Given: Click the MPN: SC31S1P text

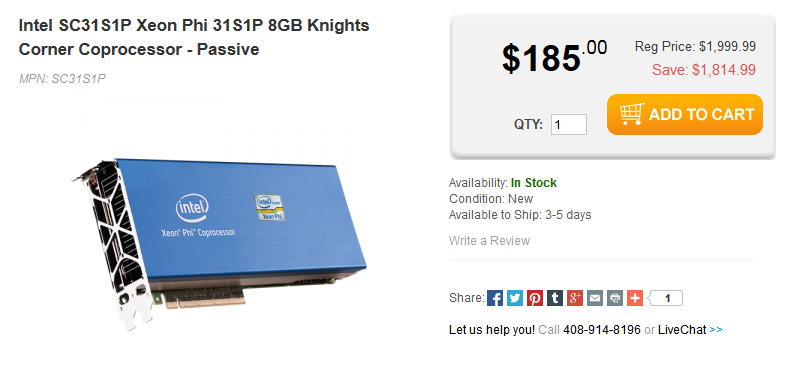Looking at the screenshot, I should pos(62,79).
